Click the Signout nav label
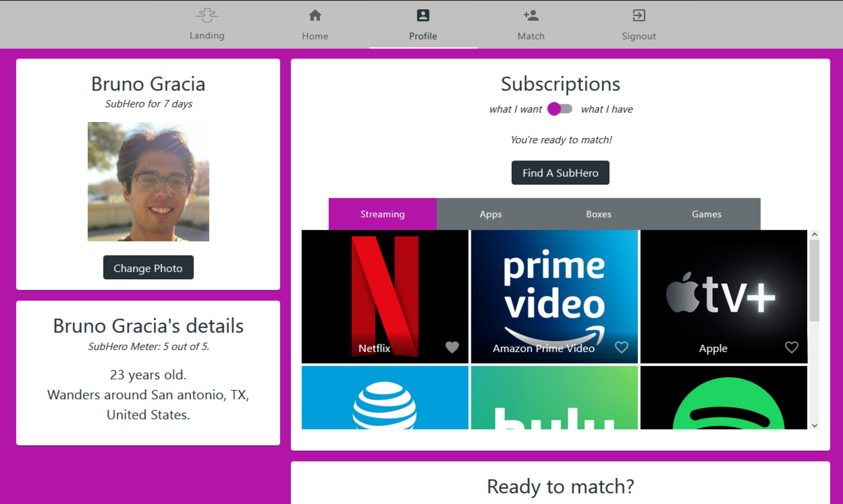Viewport: 843px width, 504px height. (639, 36)
